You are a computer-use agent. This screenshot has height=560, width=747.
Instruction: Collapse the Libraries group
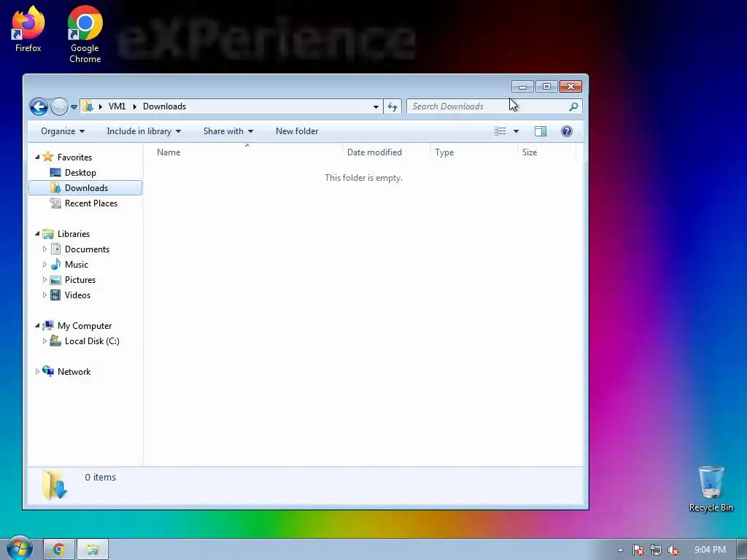tap(37, 234)
